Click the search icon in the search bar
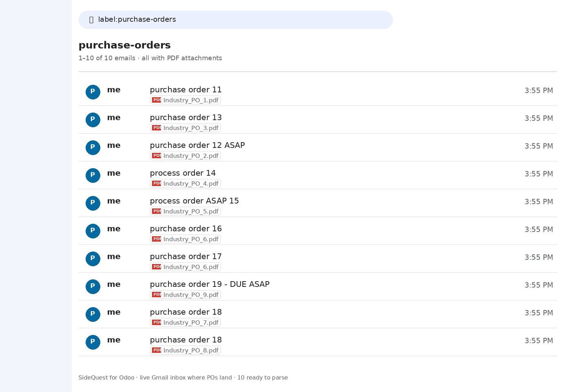 91,20
